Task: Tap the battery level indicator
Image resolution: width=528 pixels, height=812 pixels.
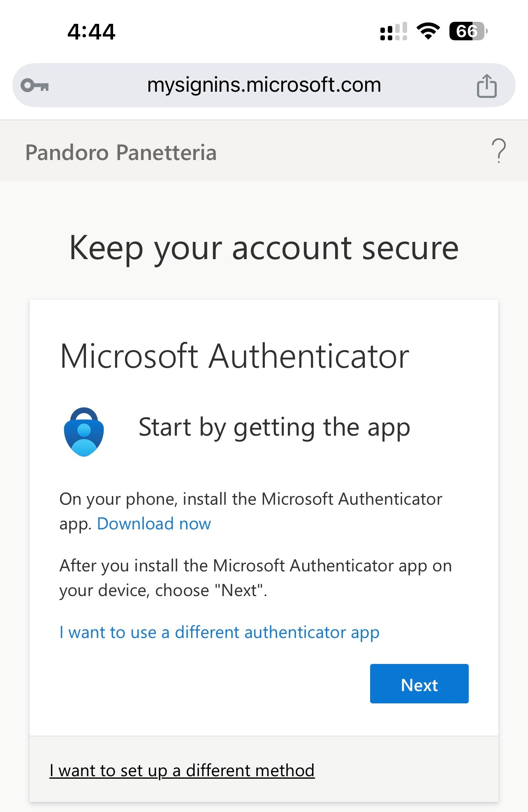Action: coord(468,31)
